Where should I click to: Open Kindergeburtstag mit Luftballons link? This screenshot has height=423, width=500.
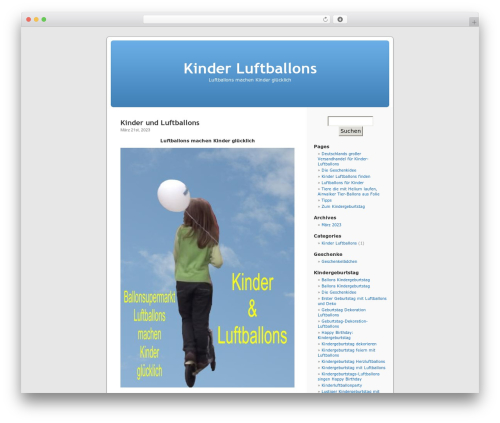353,368
